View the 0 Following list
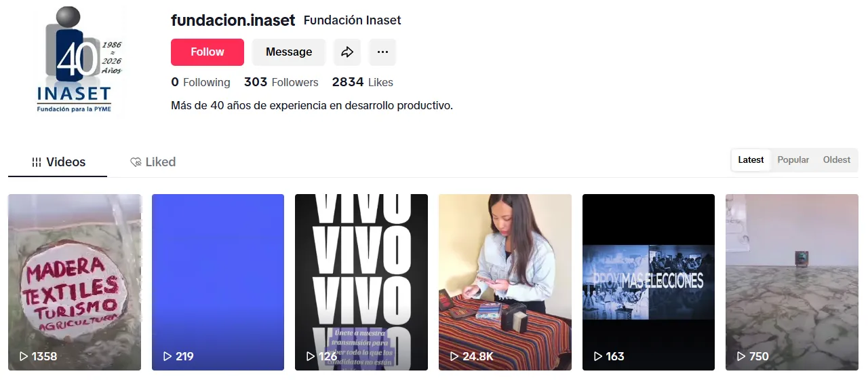 tap(201, 82)
